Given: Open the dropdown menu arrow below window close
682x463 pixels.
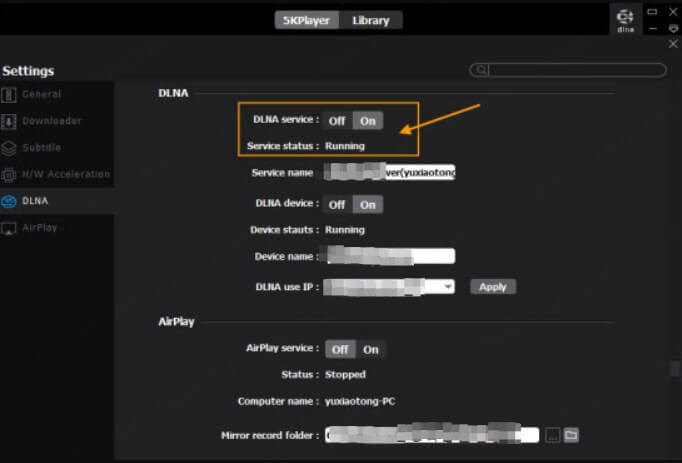Looking at the screenshot, I should pyautogui.click(x=673, y=28).
